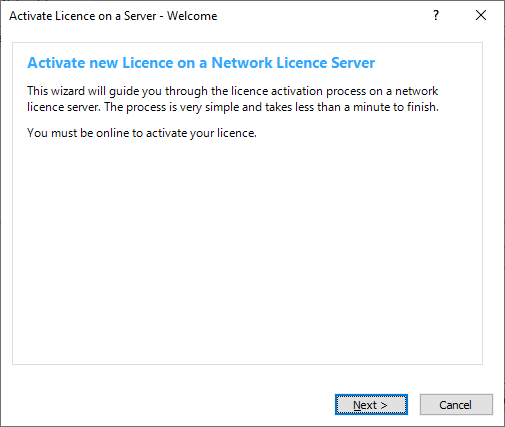Open the question mark help icon
Image resolution: width=505 pixels, height=427 pixels.
pyautogui.click(x=436, y=15)
